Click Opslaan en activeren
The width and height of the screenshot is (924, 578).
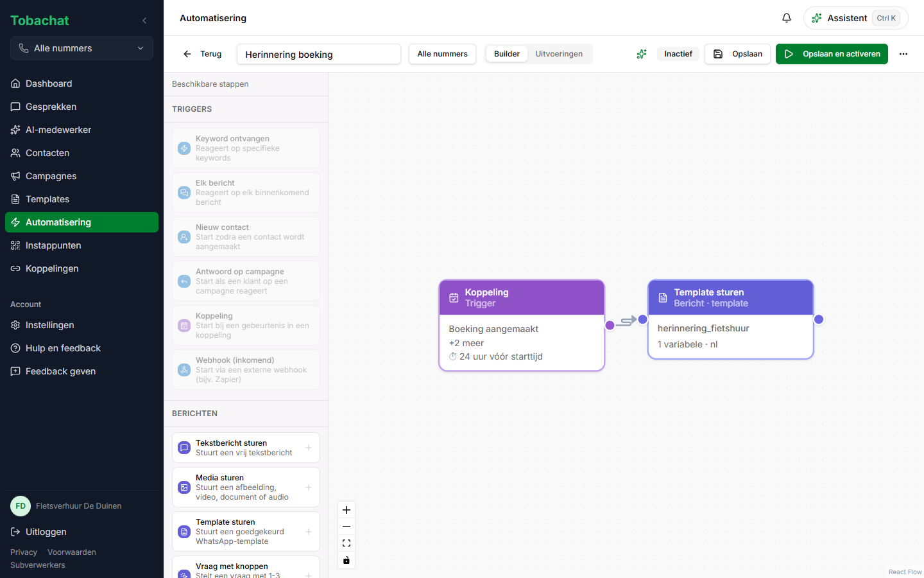(832, 54)
